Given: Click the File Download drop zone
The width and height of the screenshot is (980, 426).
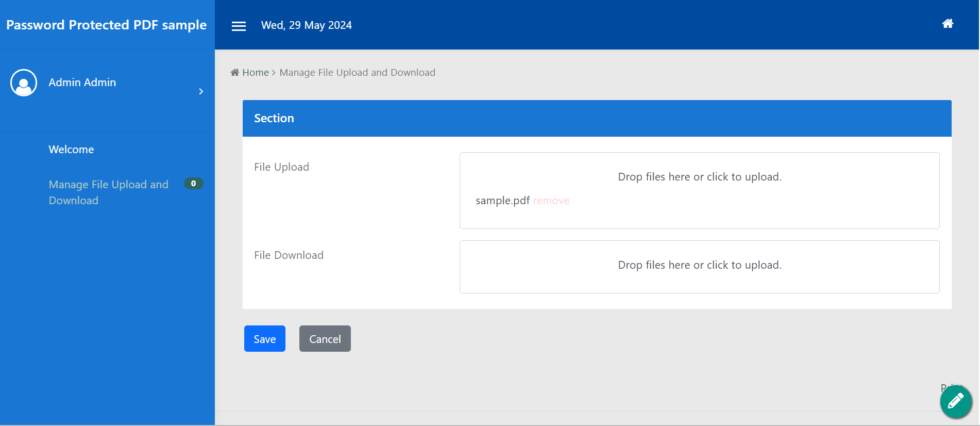Looking at the screenshot, I should pyautogui.click(x=699, y=267).
